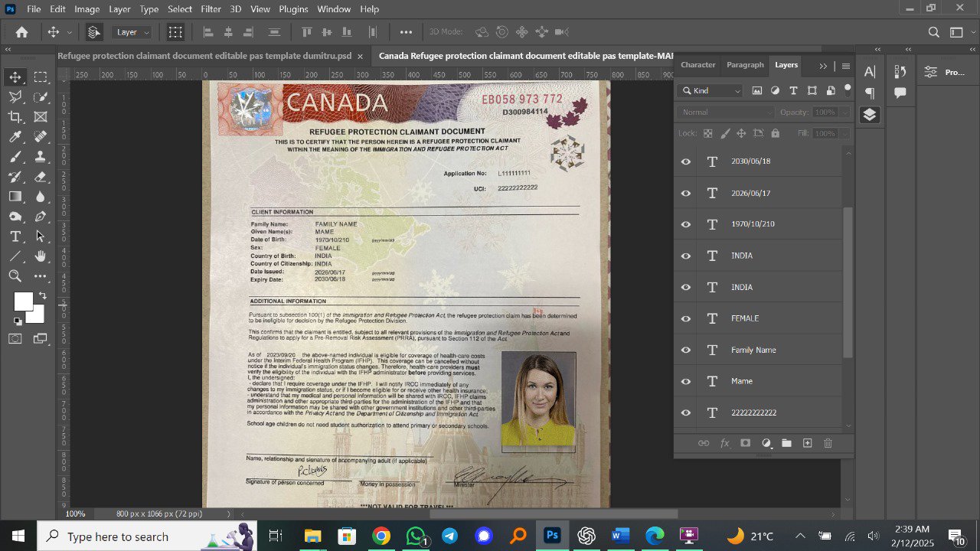Hide the 2030/06/18 text layer
This screenshot has width=980, height=551.
[x=686, y=161]
